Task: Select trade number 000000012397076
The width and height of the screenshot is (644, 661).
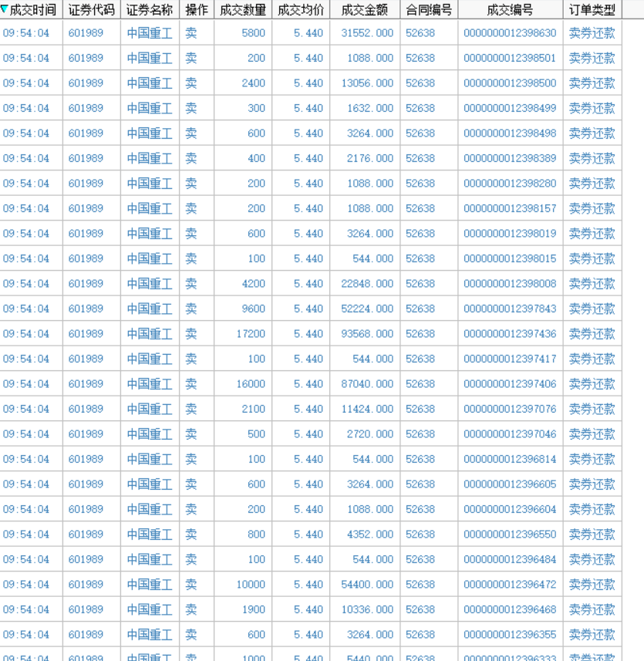Action: point(510,409)
